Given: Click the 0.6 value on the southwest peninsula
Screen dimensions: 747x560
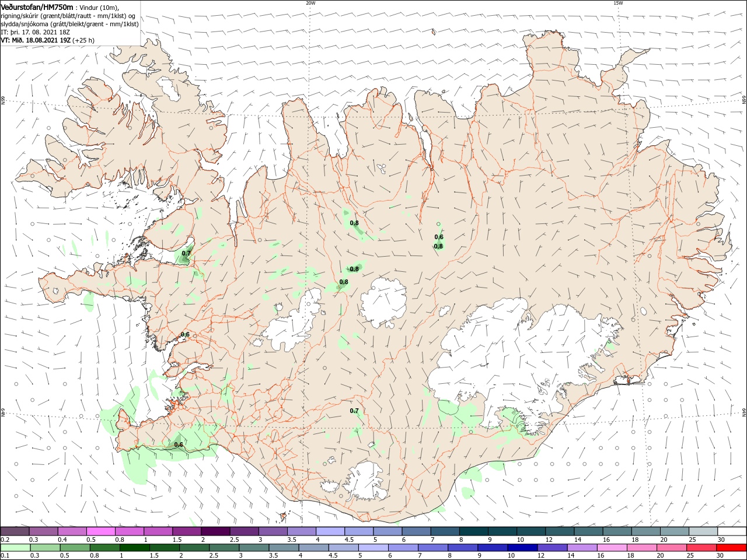Looking at the screenshot, I should coord(179,445).
